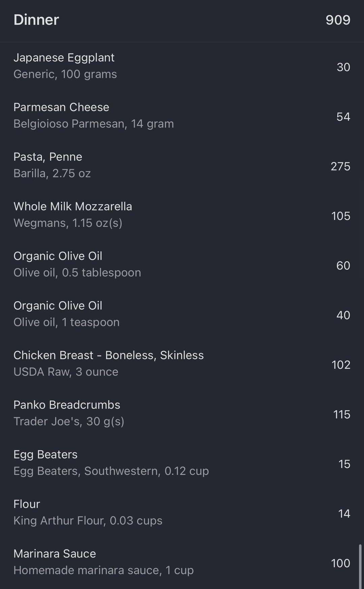Tap the Panko Breadcrumbs entry

[67, 405]
